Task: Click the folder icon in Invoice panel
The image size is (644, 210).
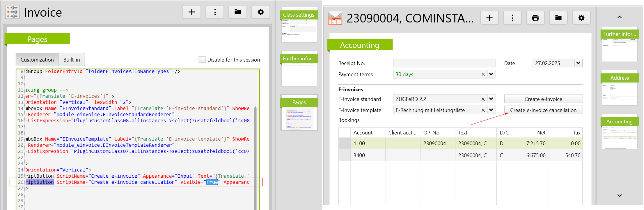Action: click(238, 12)
